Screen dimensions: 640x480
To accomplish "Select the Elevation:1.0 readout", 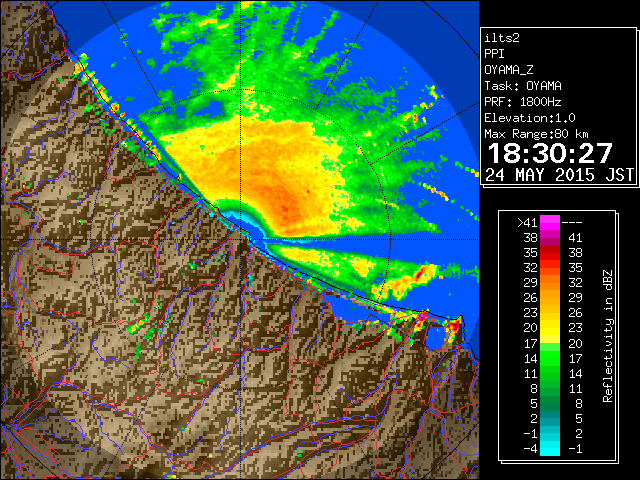I will [x=530, y=118].
